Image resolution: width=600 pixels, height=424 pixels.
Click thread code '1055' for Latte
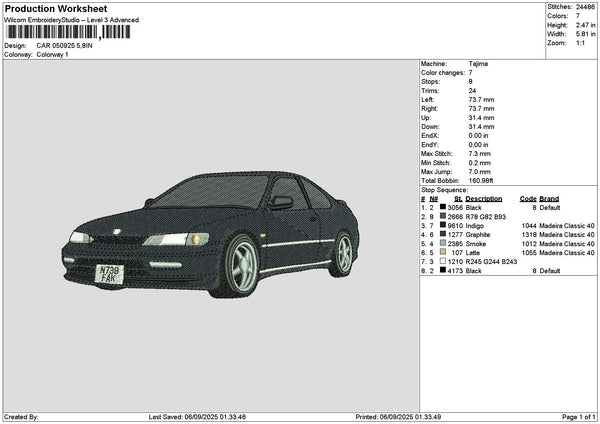click(x=529, y=253)
